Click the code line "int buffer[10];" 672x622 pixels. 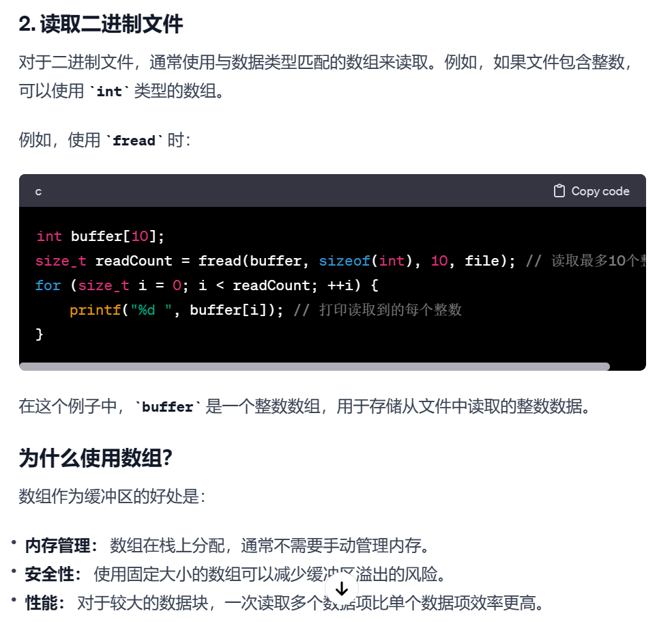pyautogui.click(x=100, y=236)
